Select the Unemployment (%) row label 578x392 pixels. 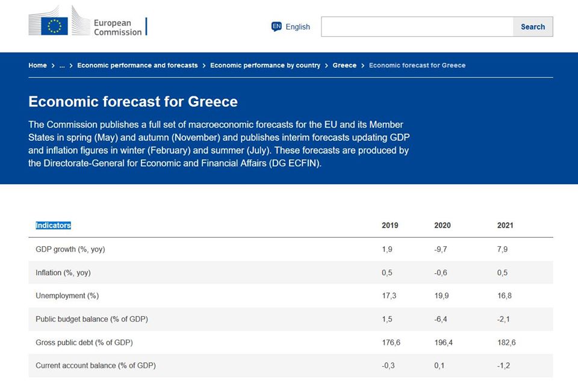point(67,296)
